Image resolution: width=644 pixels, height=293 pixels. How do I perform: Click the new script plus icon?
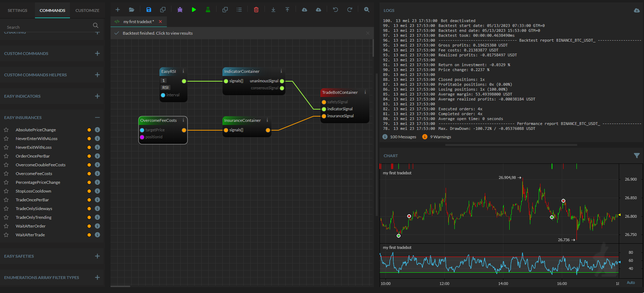tap(118, 10)
